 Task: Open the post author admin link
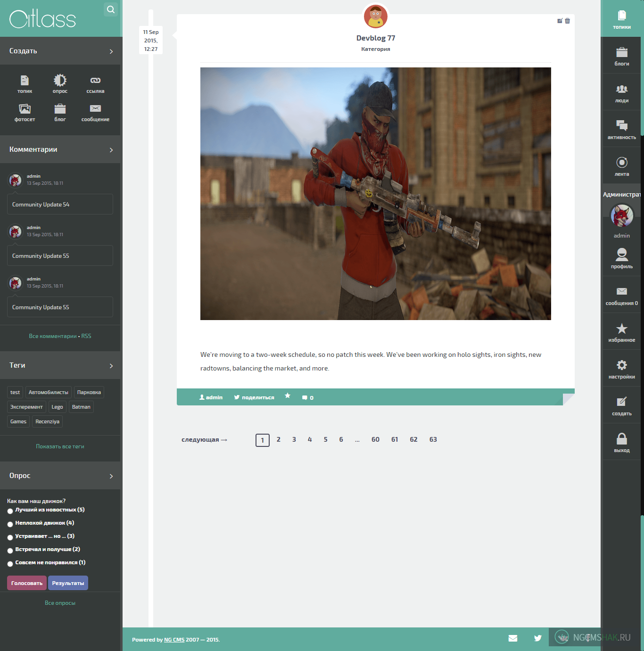[211, 397]
